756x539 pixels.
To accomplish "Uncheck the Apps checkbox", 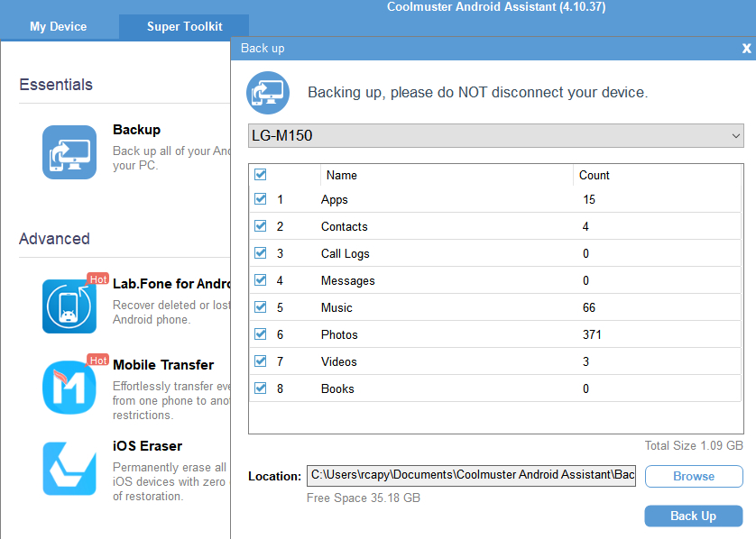I will point(261,199).
